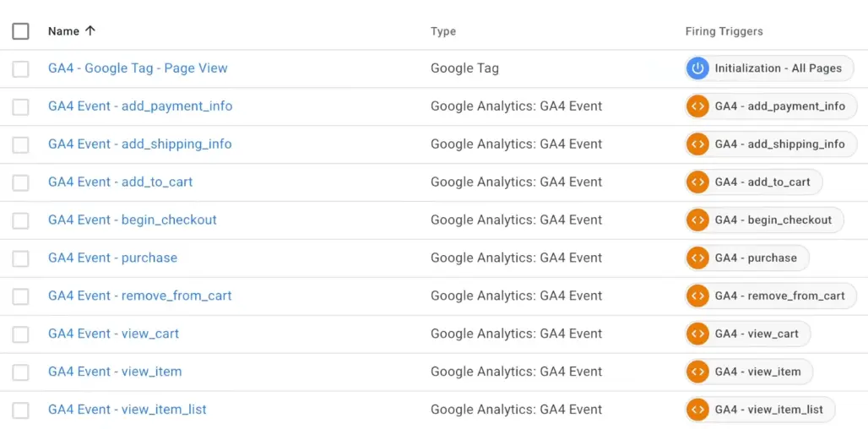Click the blue Initialization trigger power icon

click(697, 68)
